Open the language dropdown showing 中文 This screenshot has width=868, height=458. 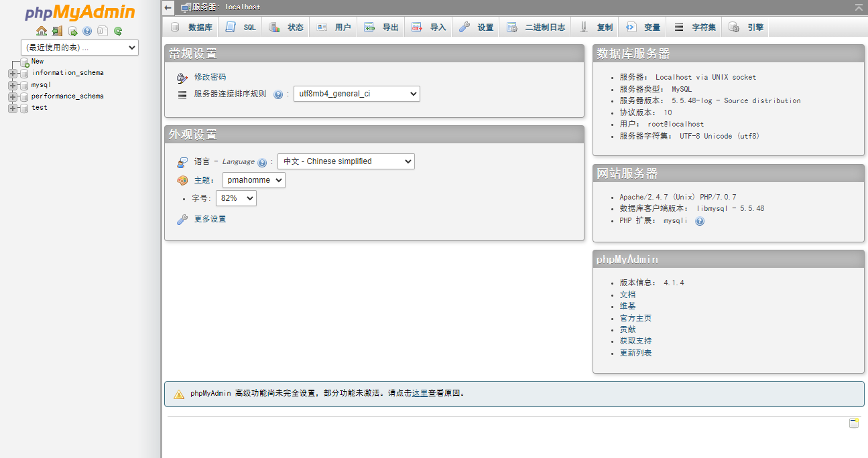click(x=346, y=161)
